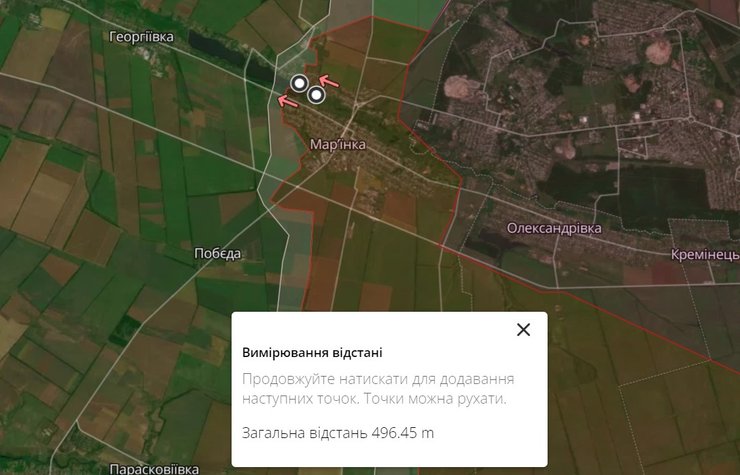740x475 pixels.
Task: Click the Мар'їнка town label
Action: (x=337, y=144)
